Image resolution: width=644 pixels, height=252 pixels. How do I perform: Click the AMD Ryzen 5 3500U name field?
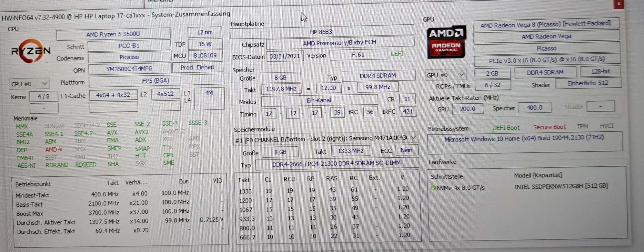113,34
